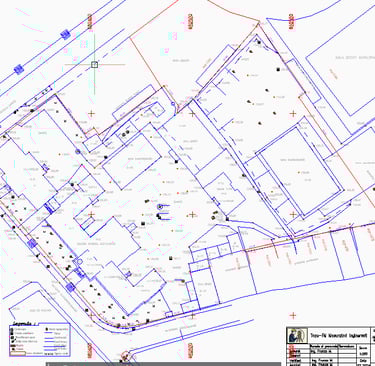The image size is (375, 366).
Task: Click the surveyor logo in the title block
Action: 298,336
